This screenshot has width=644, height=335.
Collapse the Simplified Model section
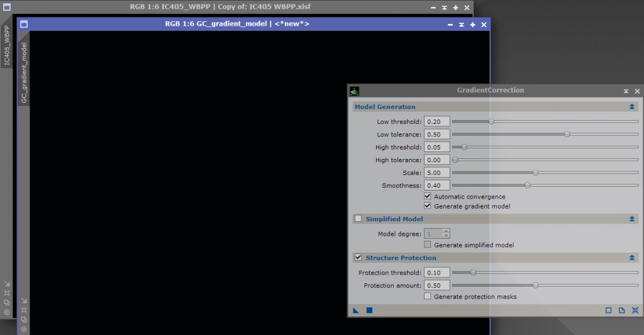point(631,219)
